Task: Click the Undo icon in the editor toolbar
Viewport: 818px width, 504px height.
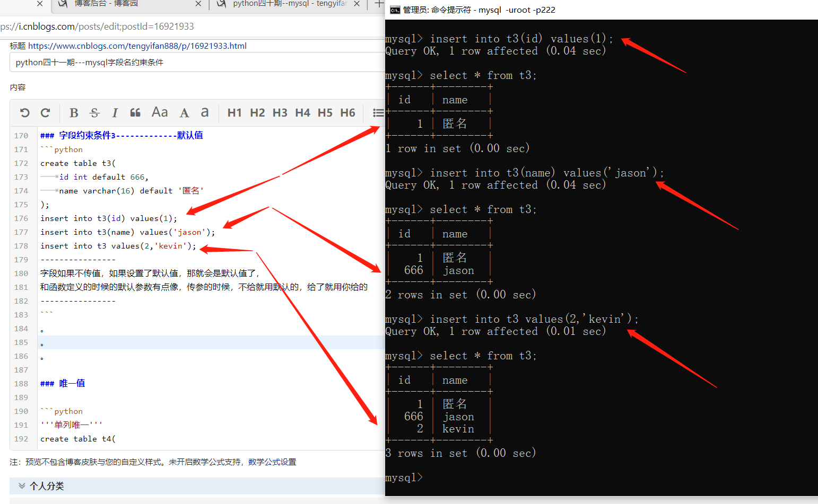Action: coord(25,112)
